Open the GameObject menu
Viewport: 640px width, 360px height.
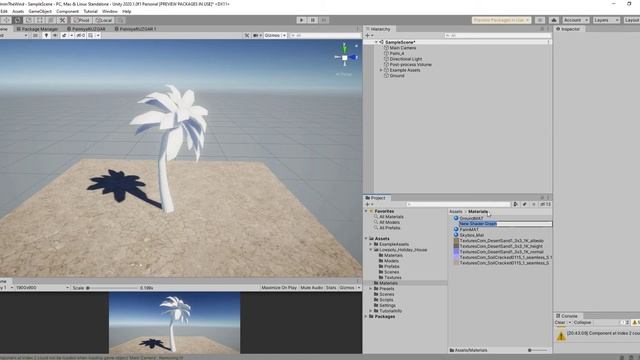coord(40,11)
